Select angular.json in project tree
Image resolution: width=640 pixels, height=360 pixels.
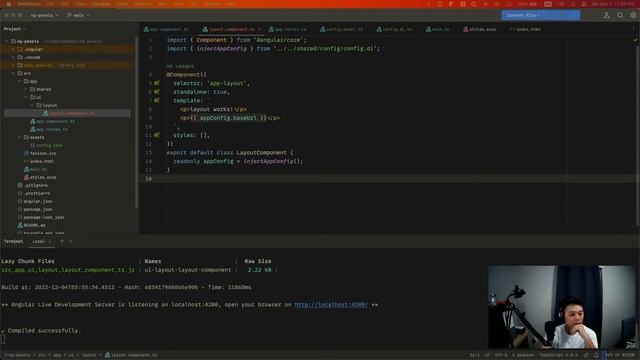click(35, 201)
